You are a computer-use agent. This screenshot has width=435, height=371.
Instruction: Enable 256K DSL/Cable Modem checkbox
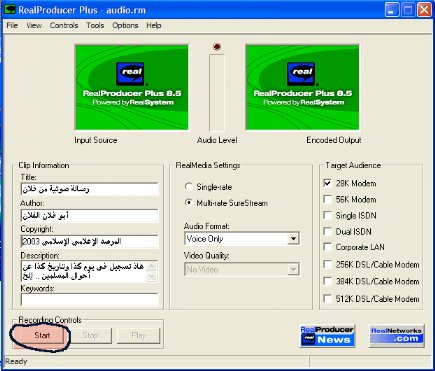point(327,264)
